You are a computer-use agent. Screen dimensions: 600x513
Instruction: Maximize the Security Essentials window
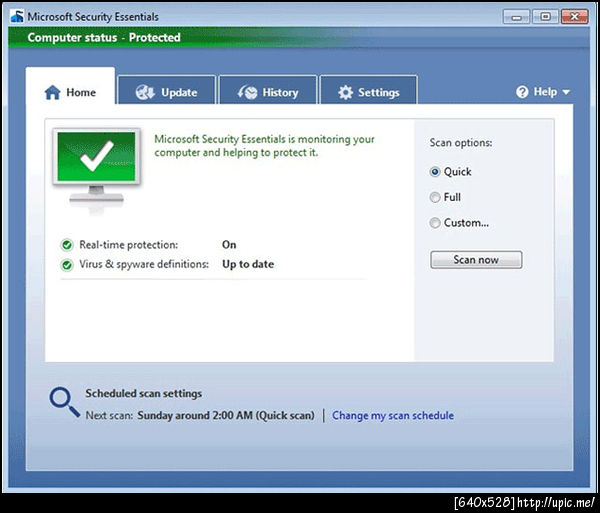[x=545, y=17]
